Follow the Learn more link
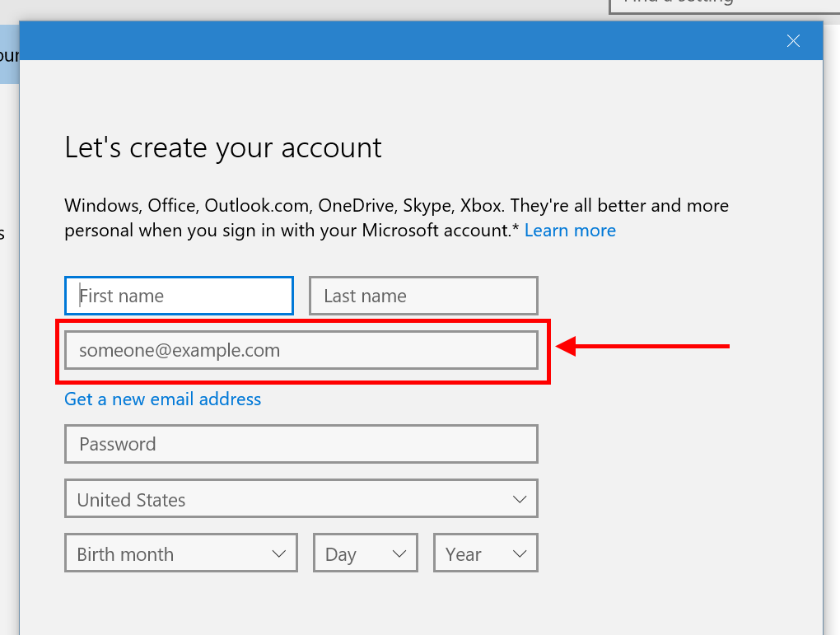 [570, 231]
